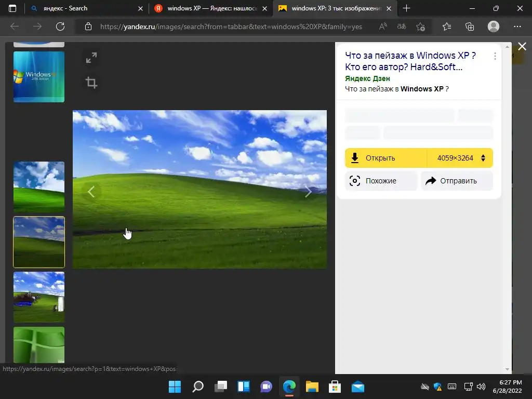Click the Microsoft Edge taskbar icon
The height and width of the screenshot is (399, 532).
[289, 387]
